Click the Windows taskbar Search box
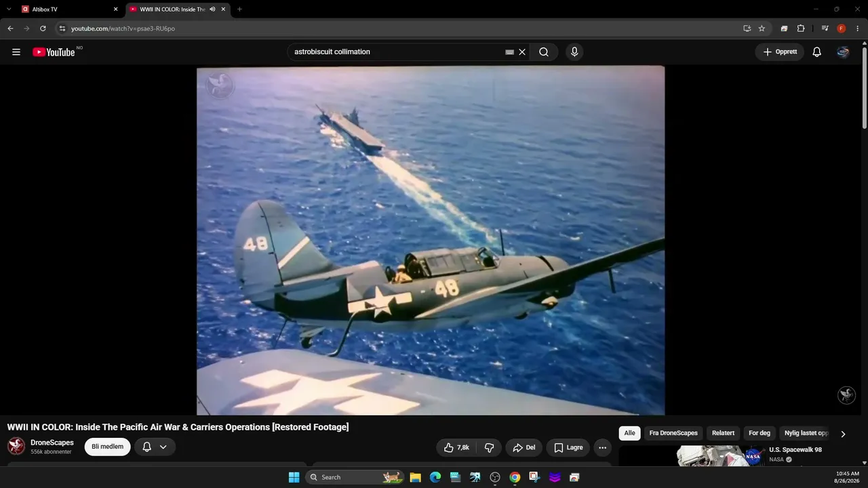Screen dimensions: 868x488 pyautogui.click(x=355, y=477)
